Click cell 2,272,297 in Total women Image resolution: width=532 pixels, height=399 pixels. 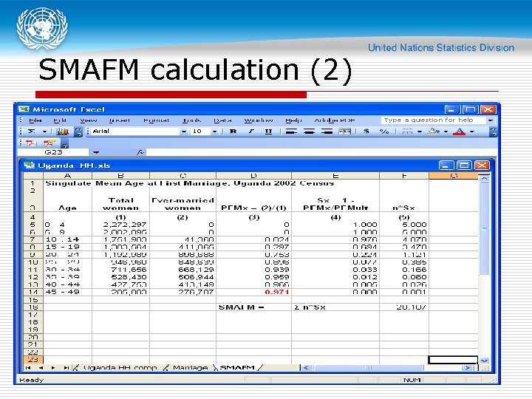120,225
